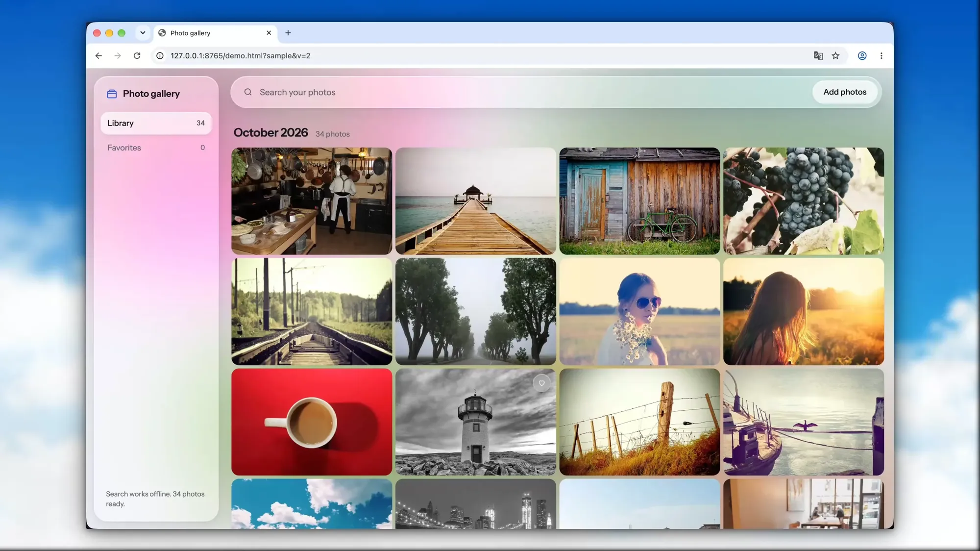Click the October 2026 heading
The width and height of the screenshot is (980, 551).
270,133
